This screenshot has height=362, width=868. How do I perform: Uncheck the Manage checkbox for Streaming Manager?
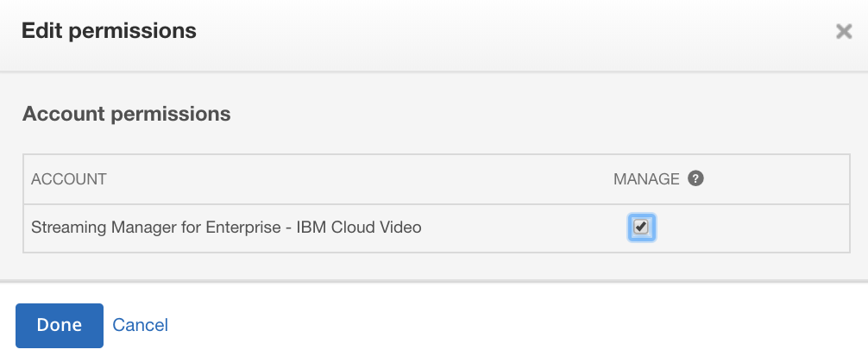[x=641, y=228]
